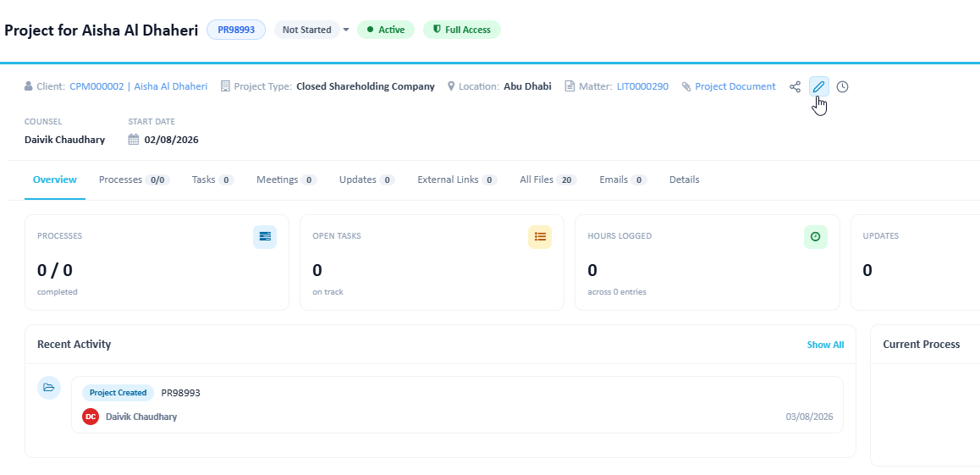The image size is (980, 475).
Task: Click the building icon beside Project Type
Action: tap(226, 86)
